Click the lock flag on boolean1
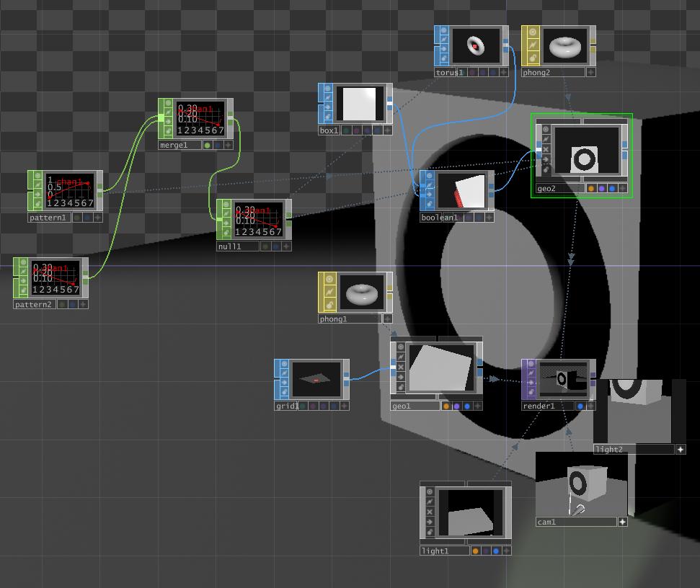 point(430,204)
